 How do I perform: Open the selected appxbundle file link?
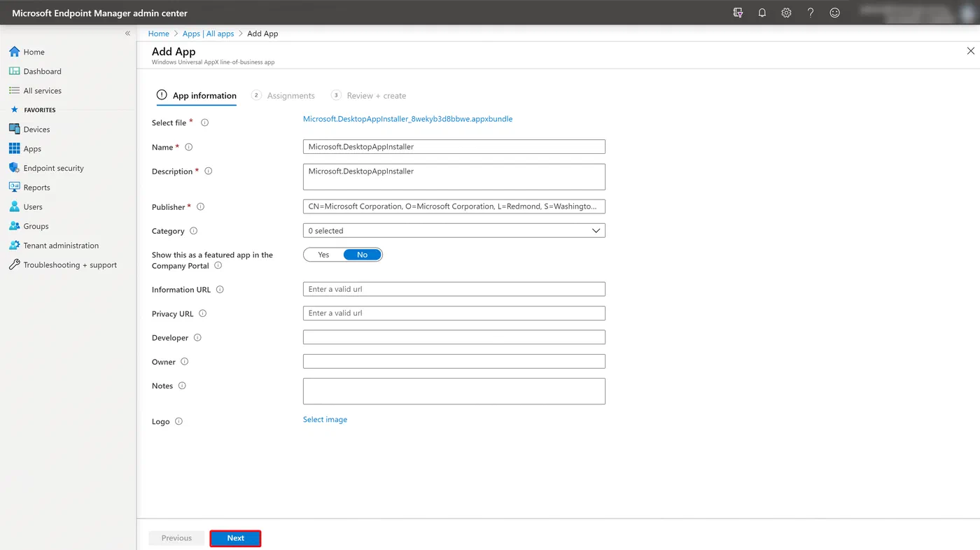click(x=408, y=119)
